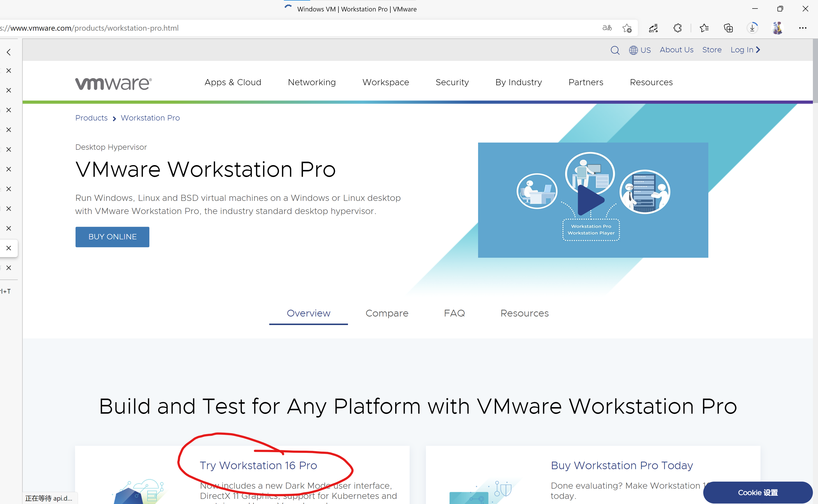Close the last vertical tab in list
818x504 pixels.
(9, 268)
